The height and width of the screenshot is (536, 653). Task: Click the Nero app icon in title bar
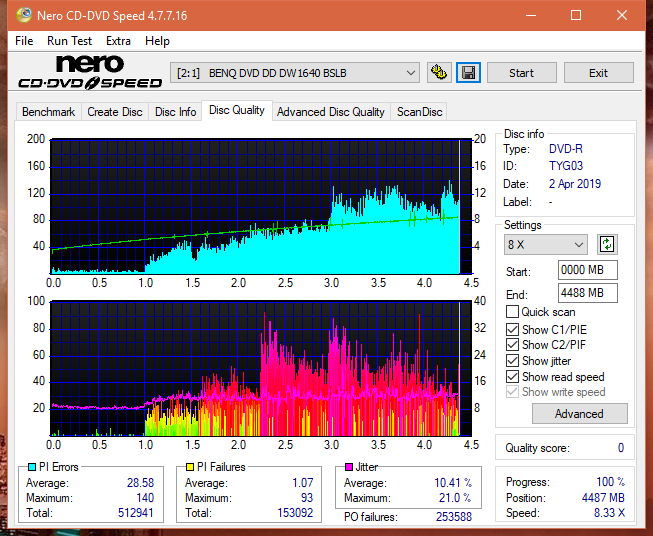24,15
